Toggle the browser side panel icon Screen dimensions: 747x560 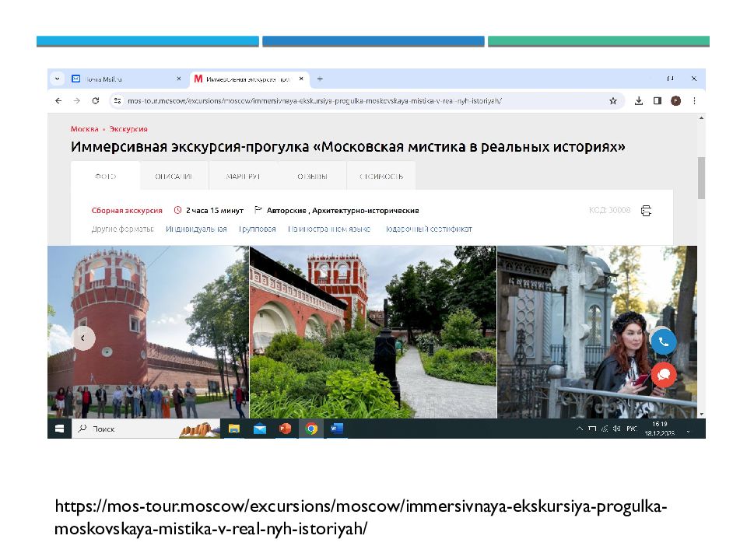point(658,100)
